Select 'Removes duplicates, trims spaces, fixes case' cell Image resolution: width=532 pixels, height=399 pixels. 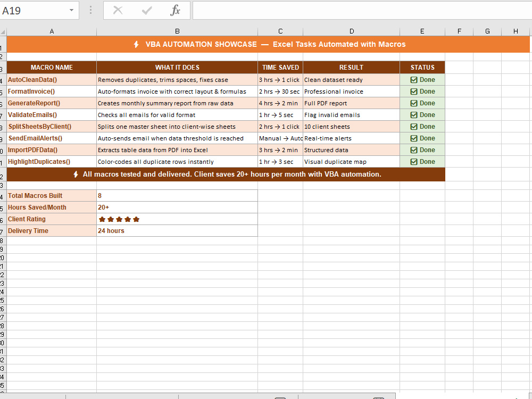(177, 80)
